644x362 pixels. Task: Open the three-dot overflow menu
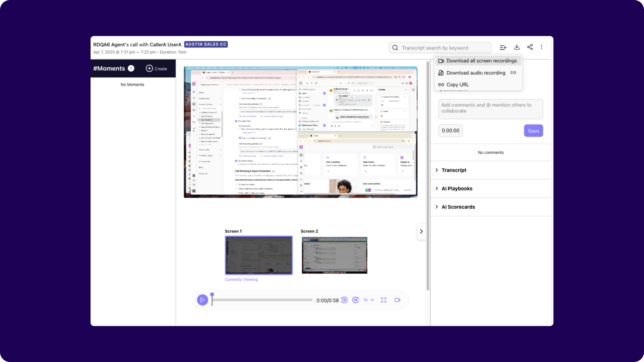pyautogui.click(x=542, y=47)
